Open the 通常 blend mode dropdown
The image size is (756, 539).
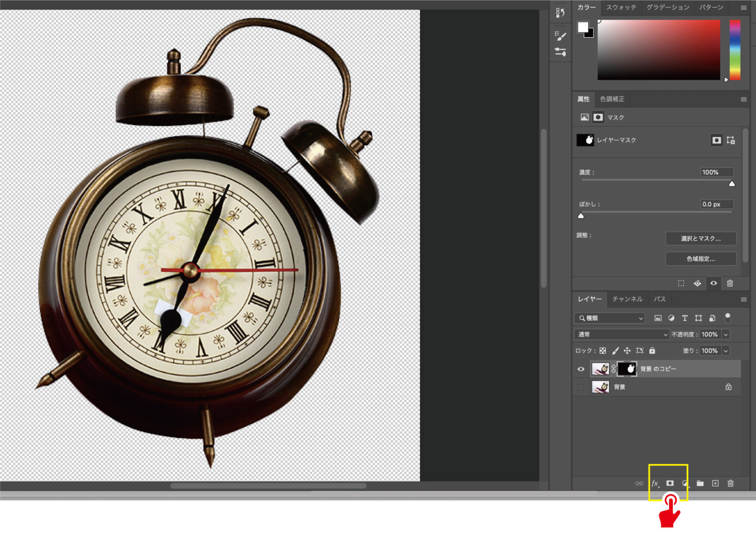point(621,335)
